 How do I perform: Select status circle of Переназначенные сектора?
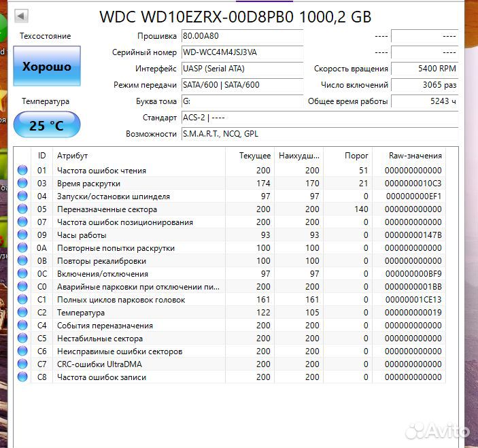point(22,209)
